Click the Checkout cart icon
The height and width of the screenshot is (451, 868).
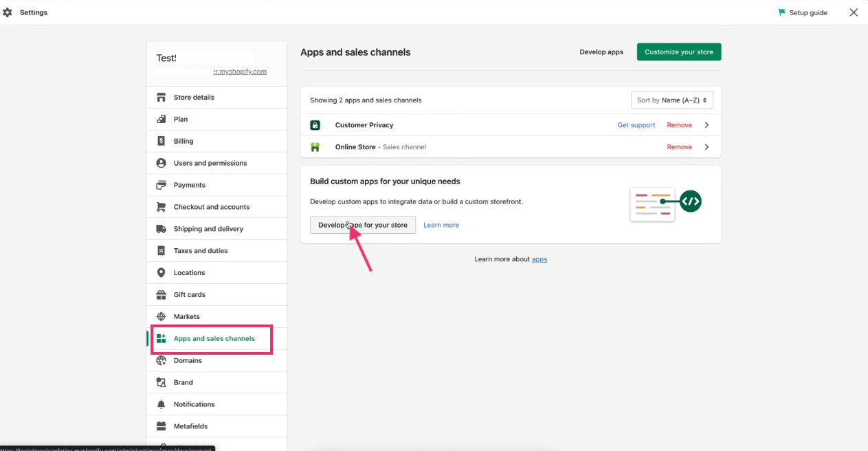point(161,207)
